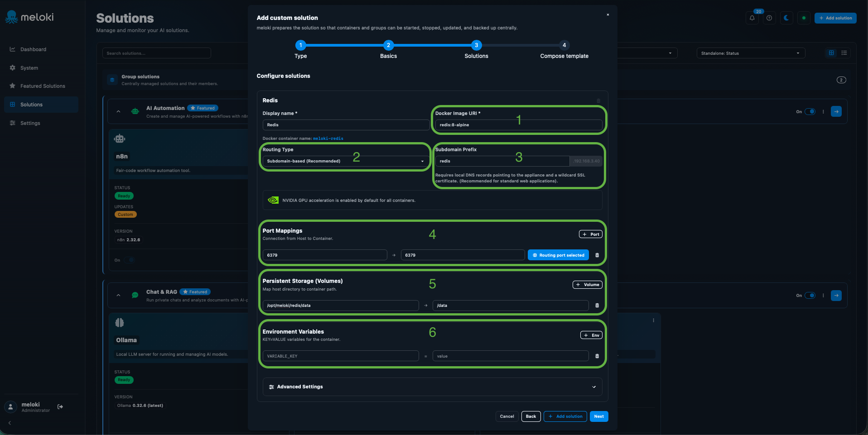Go to wizard step 1 Type
868x435 pixels.
(x=300, y=45)
